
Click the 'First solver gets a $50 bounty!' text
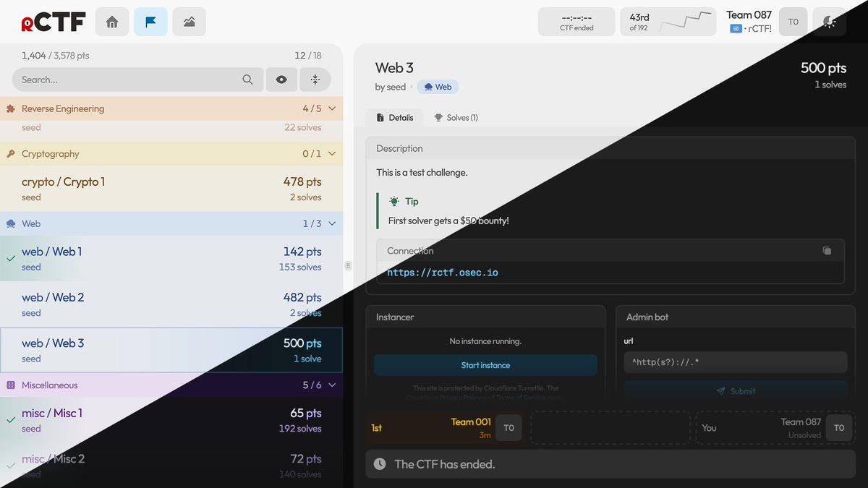pyautogui.click(x=448, y=221)
